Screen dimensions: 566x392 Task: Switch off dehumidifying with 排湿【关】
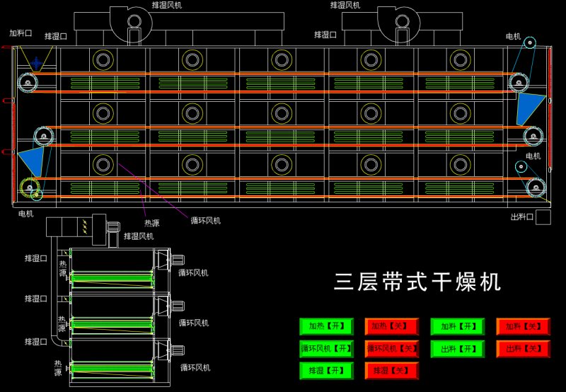pyautogui.click(x=392, y=370)
